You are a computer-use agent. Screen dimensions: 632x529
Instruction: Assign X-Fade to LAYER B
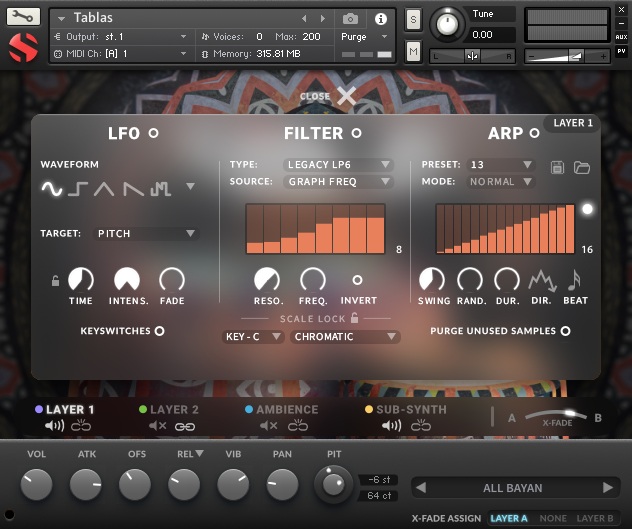(595, 518)
